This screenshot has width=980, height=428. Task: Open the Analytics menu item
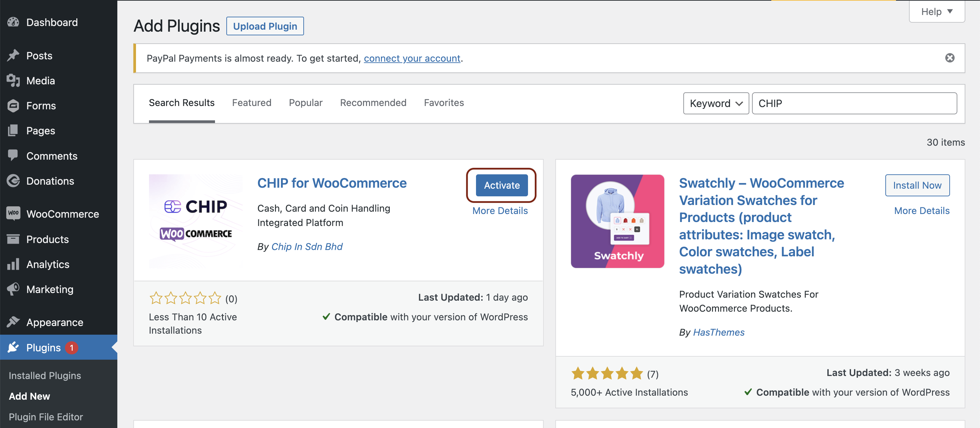59,264
